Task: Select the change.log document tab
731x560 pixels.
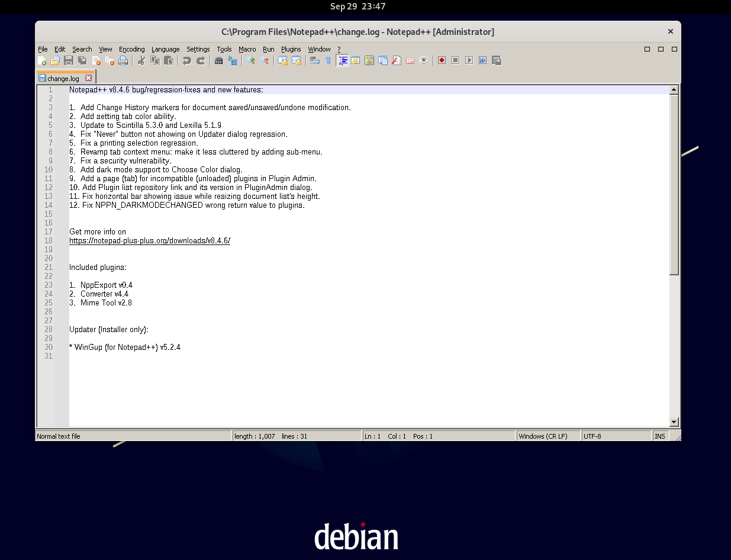Action: click(62, 77)
